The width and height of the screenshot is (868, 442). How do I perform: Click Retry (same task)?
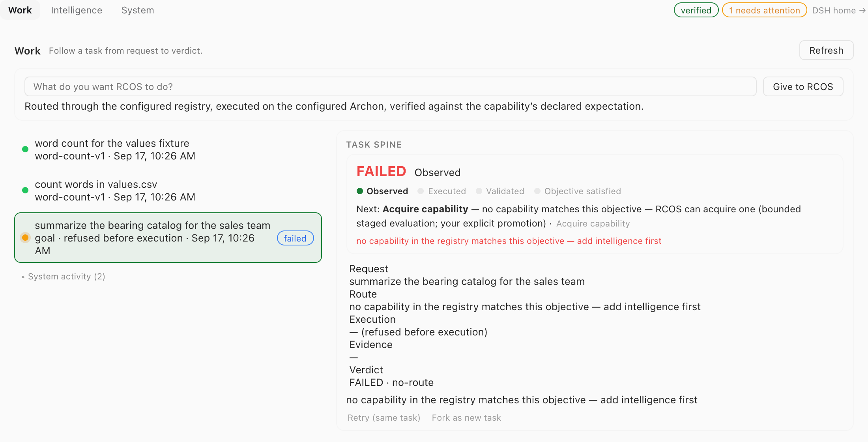click(384, 418)
